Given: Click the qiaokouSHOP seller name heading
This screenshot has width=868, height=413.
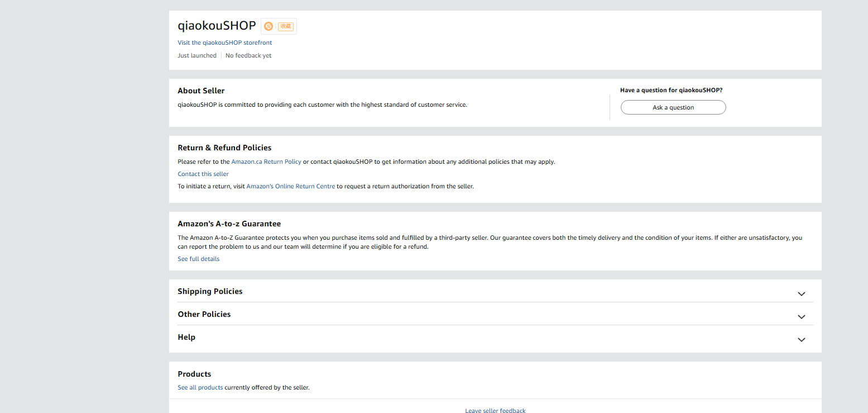Looking at the screenshot, I should [x=217, y=25].
